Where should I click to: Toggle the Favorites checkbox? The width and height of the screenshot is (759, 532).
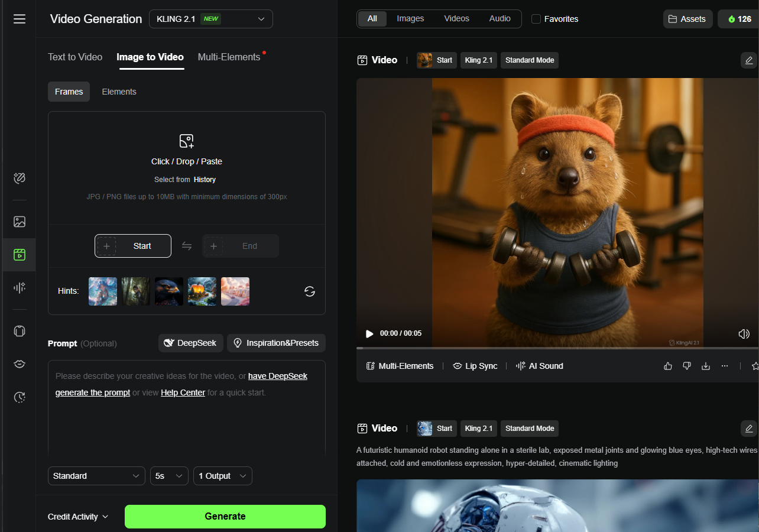tap(536, 19)
